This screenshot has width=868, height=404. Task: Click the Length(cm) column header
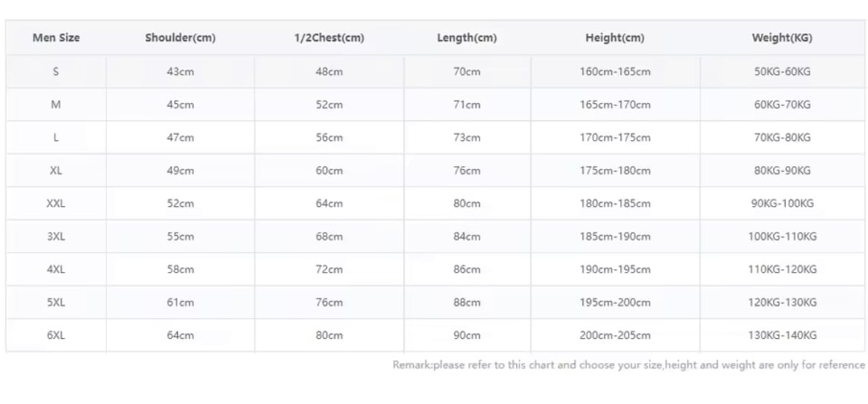(x=467, y=38)
